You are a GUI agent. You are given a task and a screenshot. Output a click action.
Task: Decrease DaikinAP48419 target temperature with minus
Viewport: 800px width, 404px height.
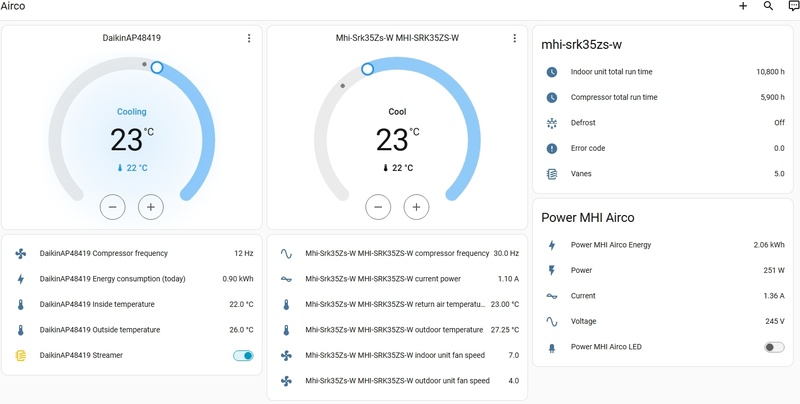pos(113,207)
